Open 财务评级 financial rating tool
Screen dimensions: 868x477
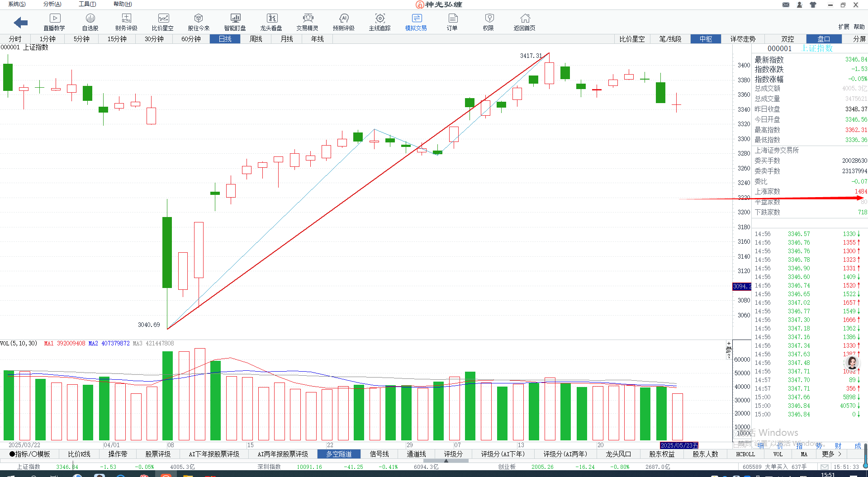click(126, 22)
